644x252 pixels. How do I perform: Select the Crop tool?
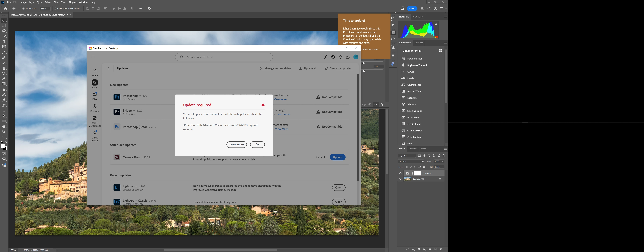(4, 42)
